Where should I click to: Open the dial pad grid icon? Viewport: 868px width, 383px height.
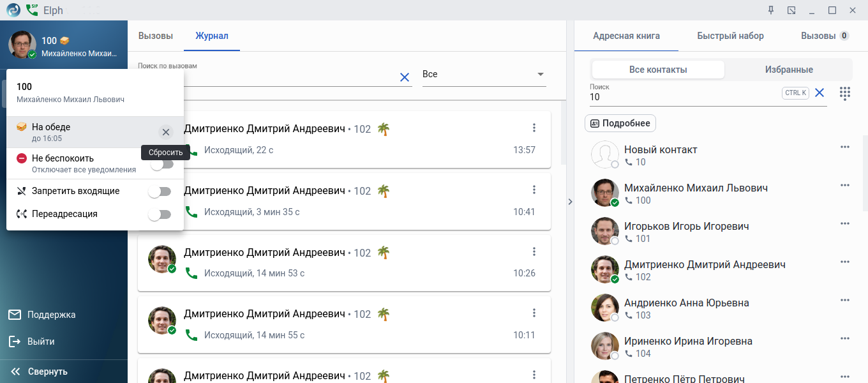tap(845, 93)
